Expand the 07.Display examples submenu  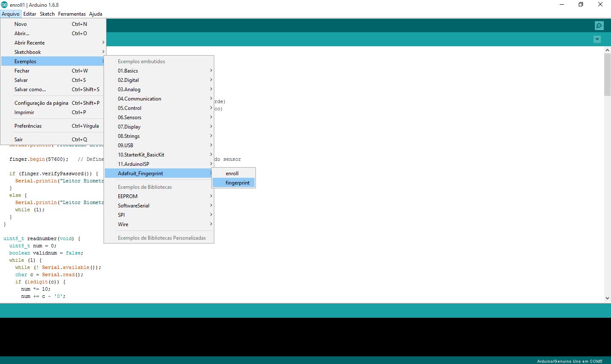tap(159, 127)
